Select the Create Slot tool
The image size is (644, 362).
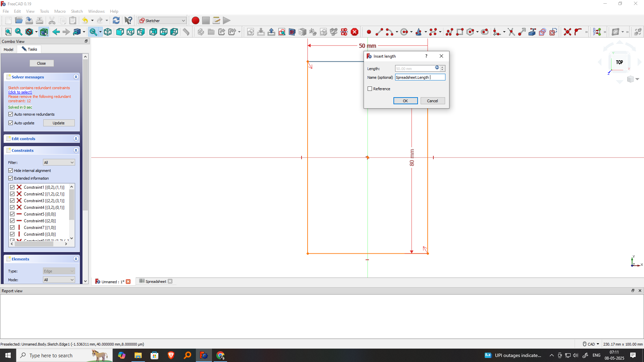[485, 32]
